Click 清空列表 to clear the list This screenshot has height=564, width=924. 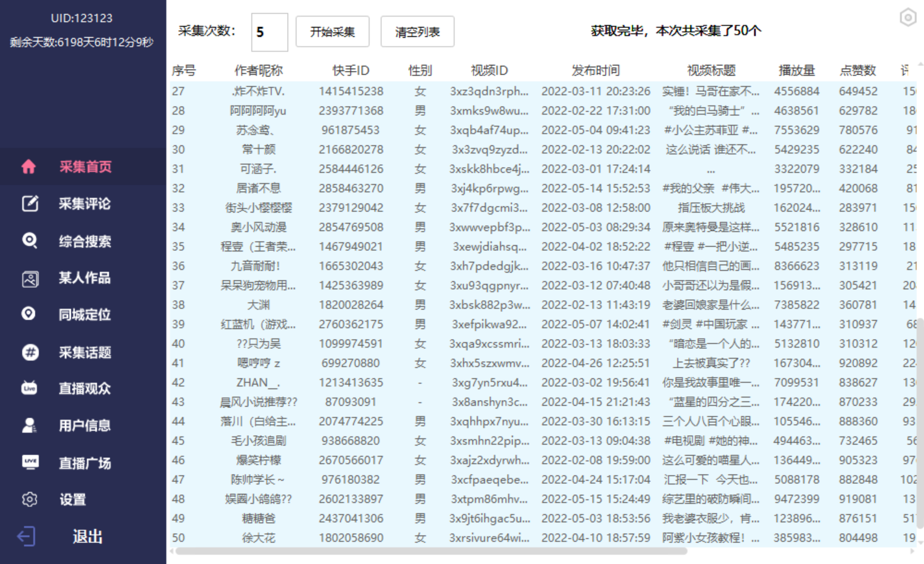417,31
